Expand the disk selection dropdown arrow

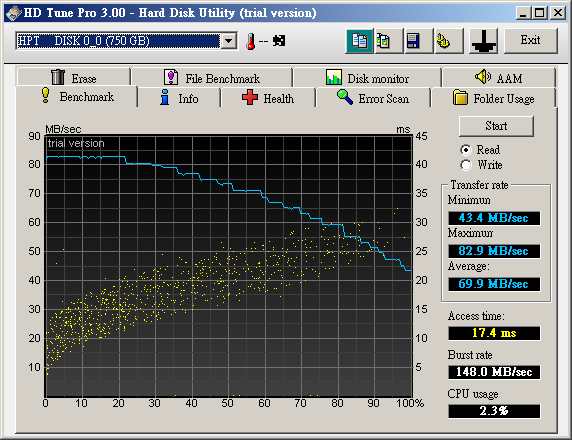coord(229,41)
